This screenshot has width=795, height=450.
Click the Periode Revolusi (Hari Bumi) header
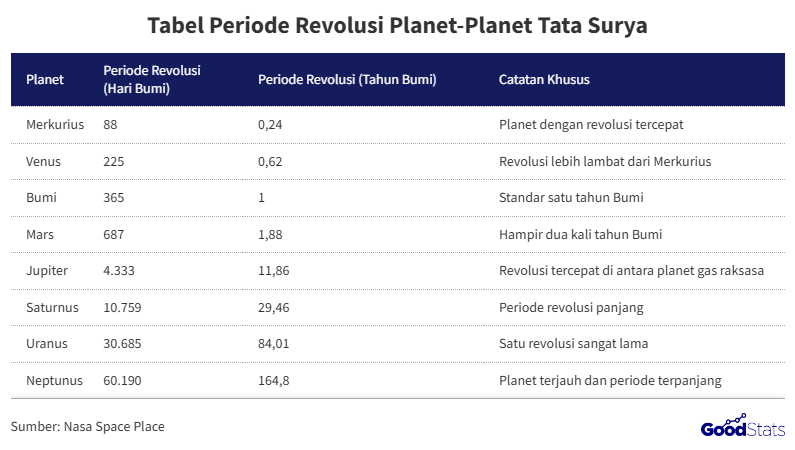[x=152, y=79]
